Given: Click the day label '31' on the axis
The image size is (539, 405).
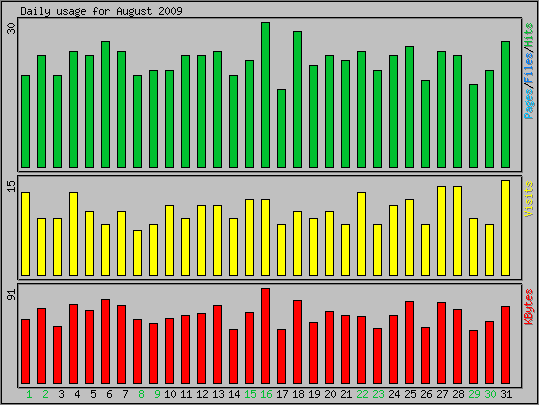Looking at the screenshot, I should click(506, 394).
